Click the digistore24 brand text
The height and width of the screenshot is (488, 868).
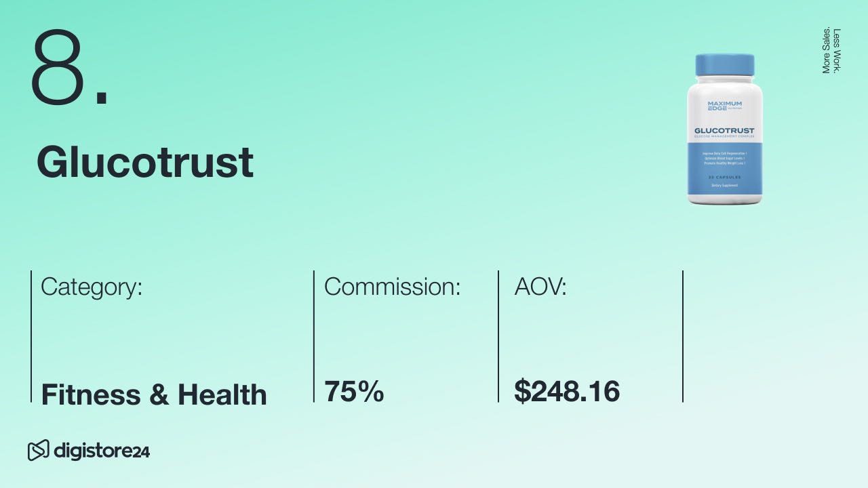coord(101,451)
